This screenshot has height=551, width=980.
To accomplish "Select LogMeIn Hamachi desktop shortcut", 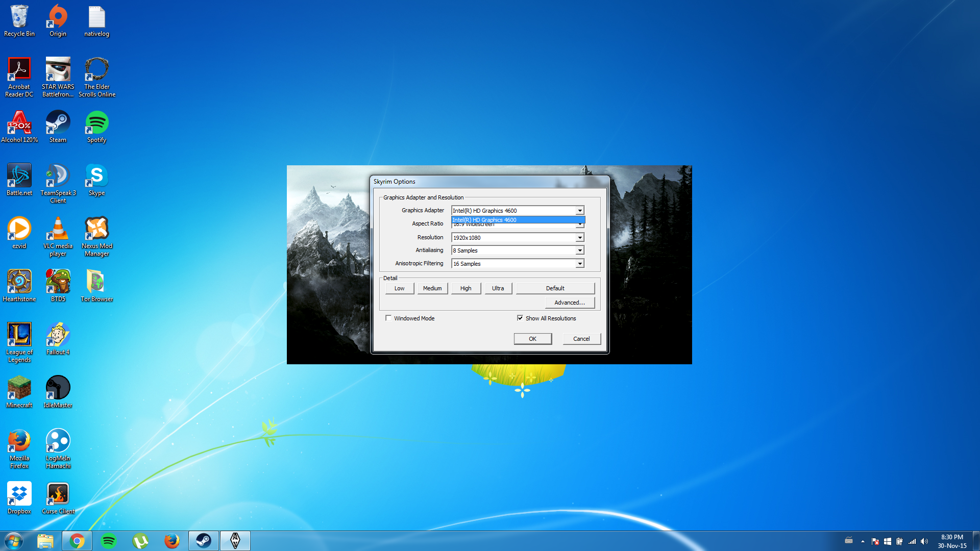I will point(58,448).
